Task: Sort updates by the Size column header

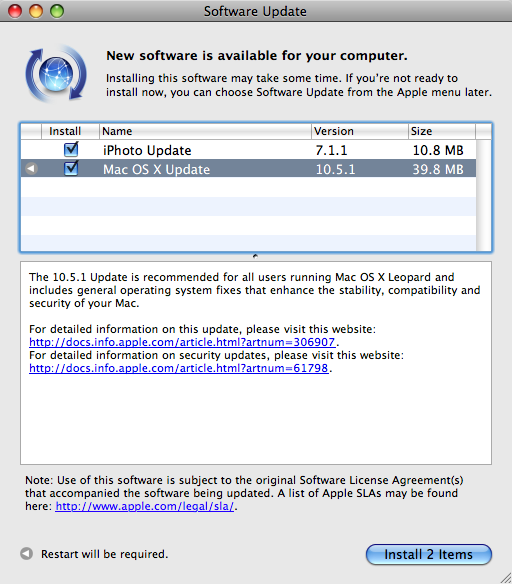Action: coord(442,131)
